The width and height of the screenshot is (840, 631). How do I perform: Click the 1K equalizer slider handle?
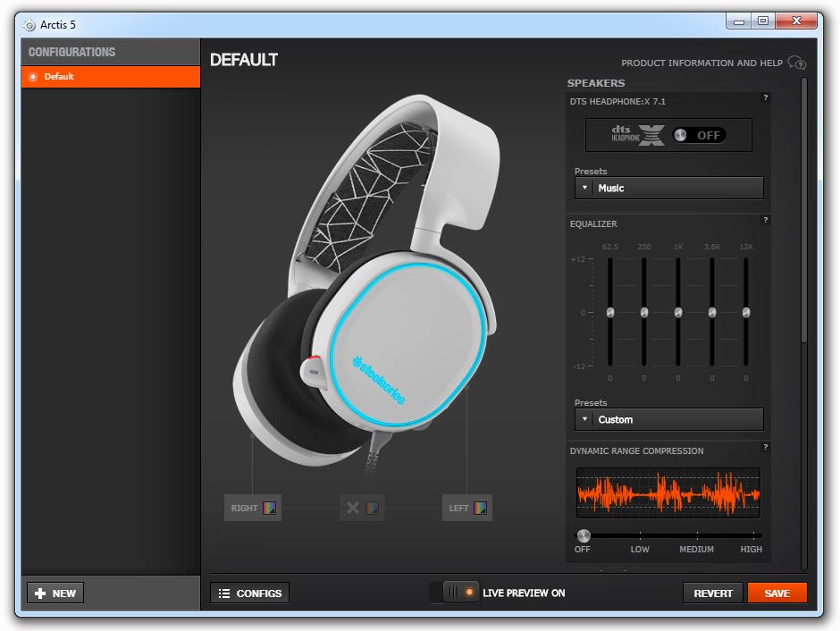[x=678, y=312]
